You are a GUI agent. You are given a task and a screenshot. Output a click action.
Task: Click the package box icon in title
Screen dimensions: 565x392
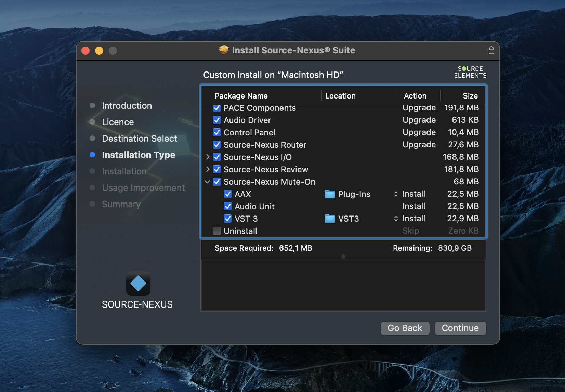[224, 50]
